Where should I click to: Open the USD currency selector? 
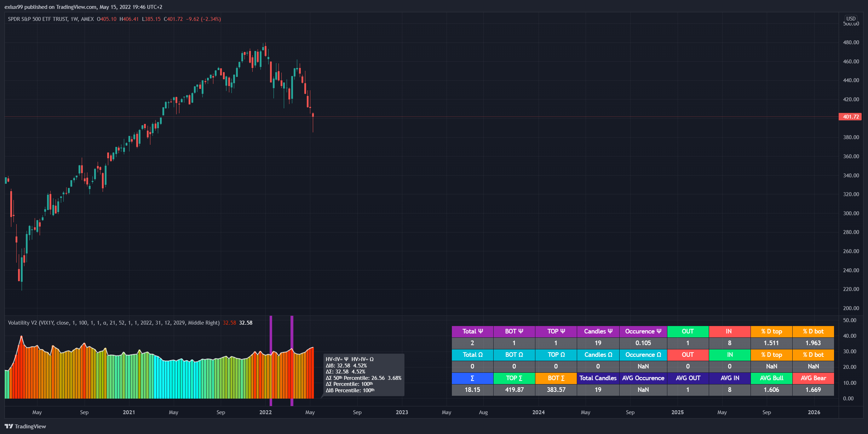tap(851, 18)
